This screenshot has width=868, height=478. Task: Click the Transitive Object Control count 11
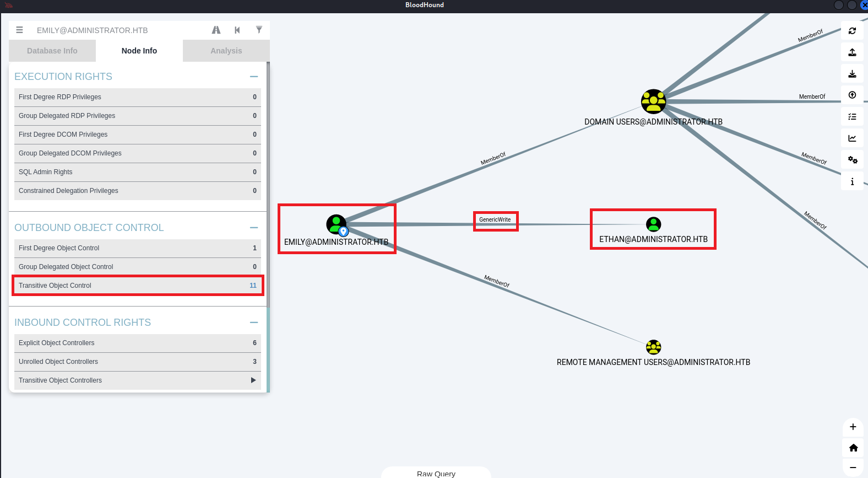253,286
